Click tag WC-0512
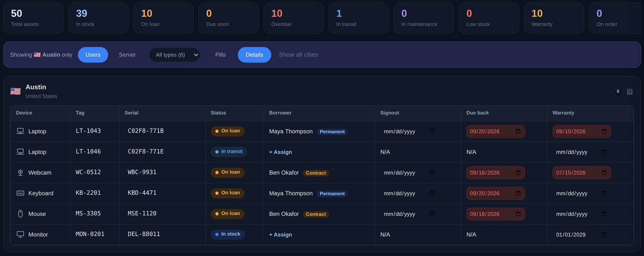 coord(88,172)
